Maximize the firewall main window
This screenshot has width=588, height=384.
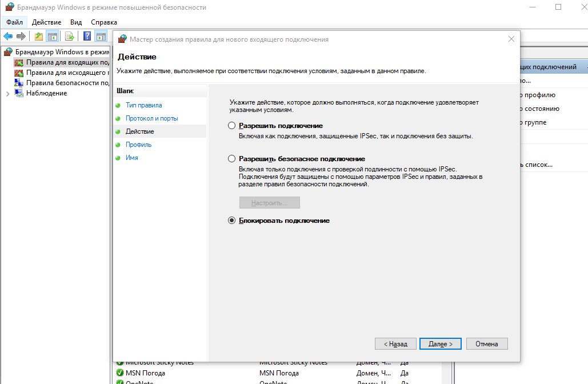pos(558,7)
